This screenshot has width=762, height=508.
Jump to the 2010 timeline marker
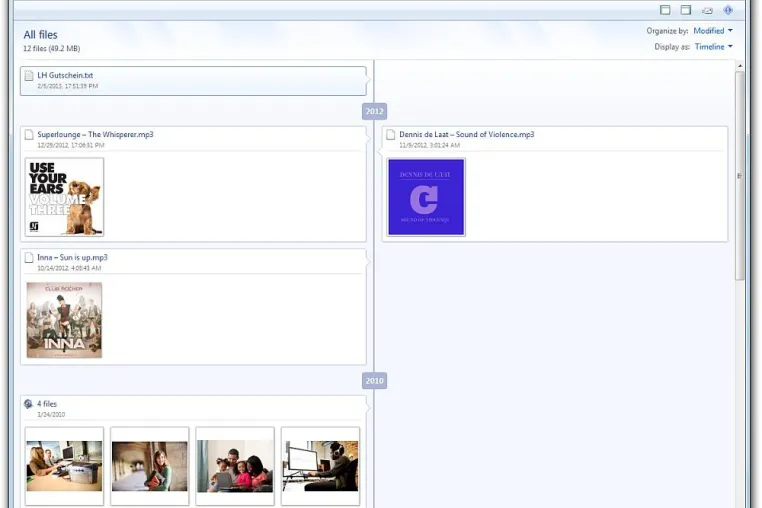(374, 381)
